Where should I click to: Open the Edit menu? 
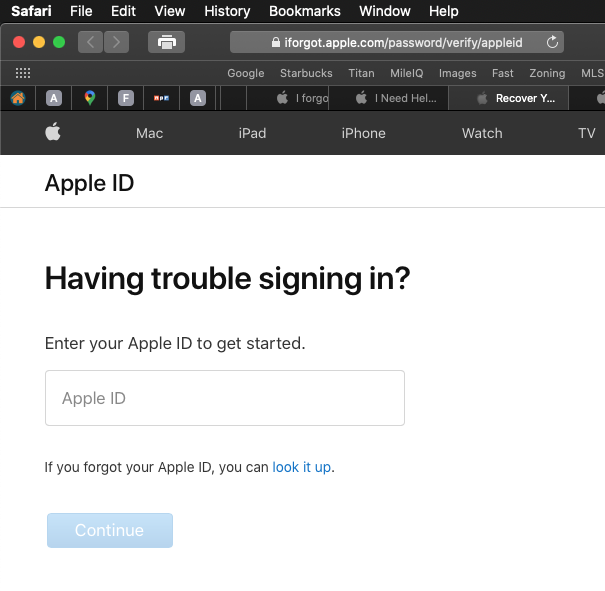pos(123,11)
